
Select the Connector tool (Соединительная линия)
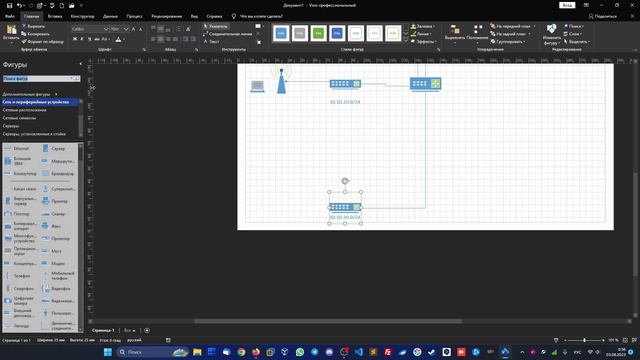click(227, 34)
